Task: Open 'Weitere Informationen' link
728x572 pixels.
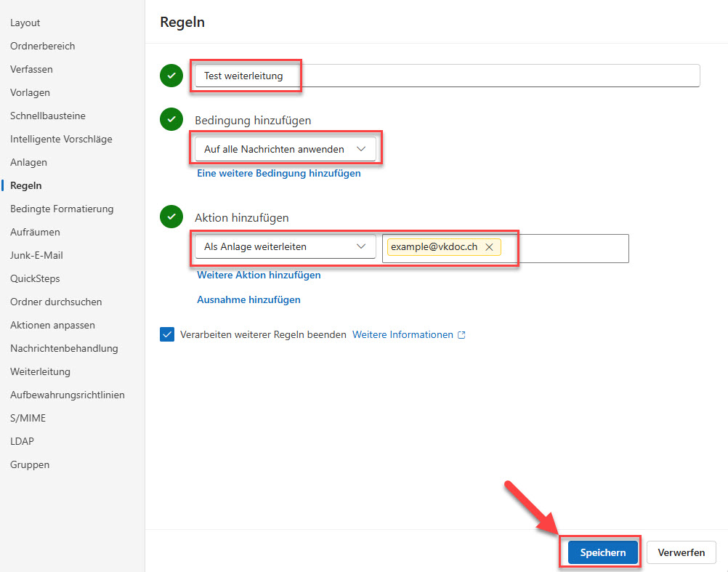Action: pyautogui.click(x=403, y=335)
